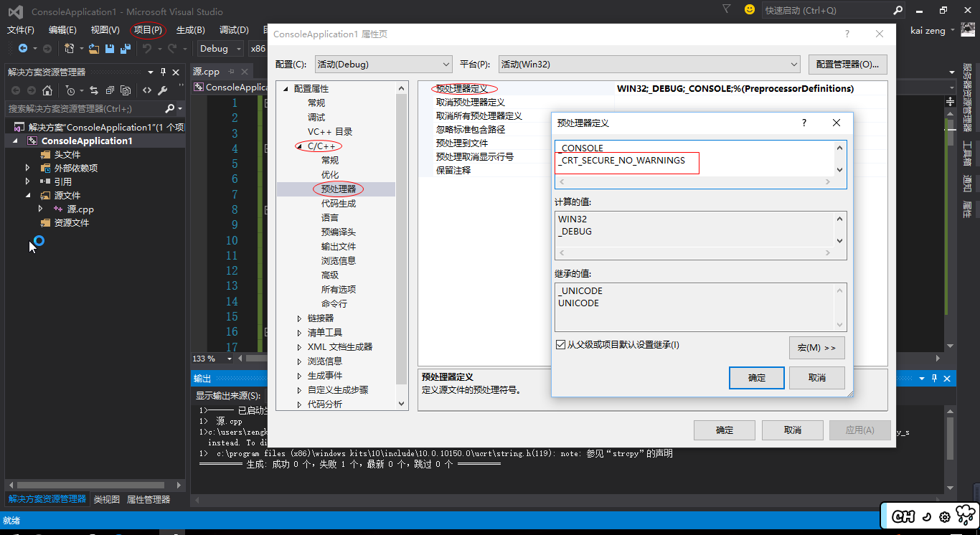
Task: Expand the 链接器 tree node
Action: click(x=300, y=318)
